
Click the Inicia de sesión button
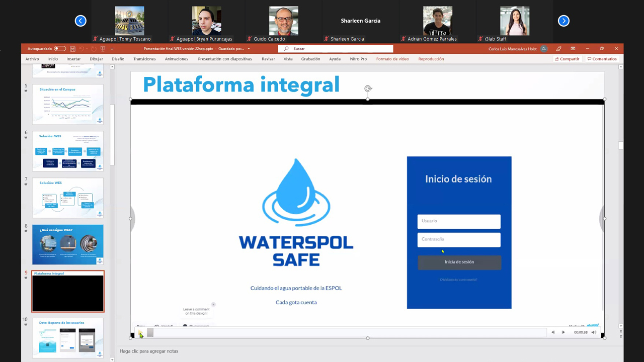pos(459,262)
